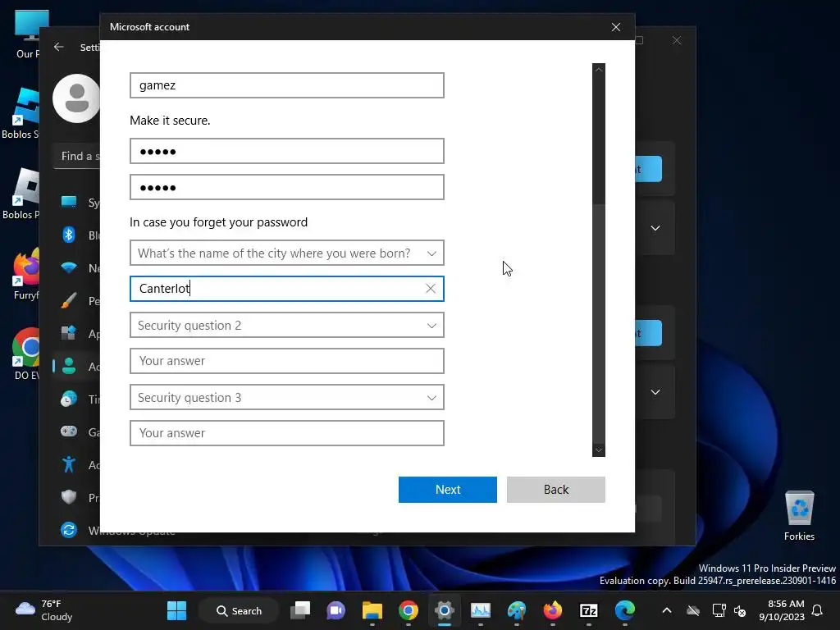Open the Paint app on taskbar
Screen dimensions: 840x630
517,610
